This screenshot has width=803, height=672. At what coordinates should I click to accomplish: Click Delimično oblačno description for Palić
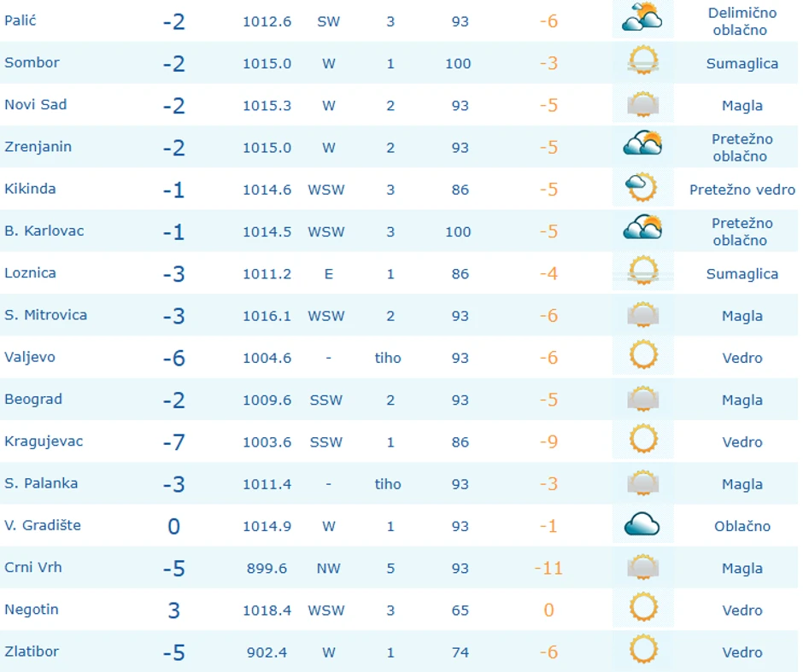(742, 21)
